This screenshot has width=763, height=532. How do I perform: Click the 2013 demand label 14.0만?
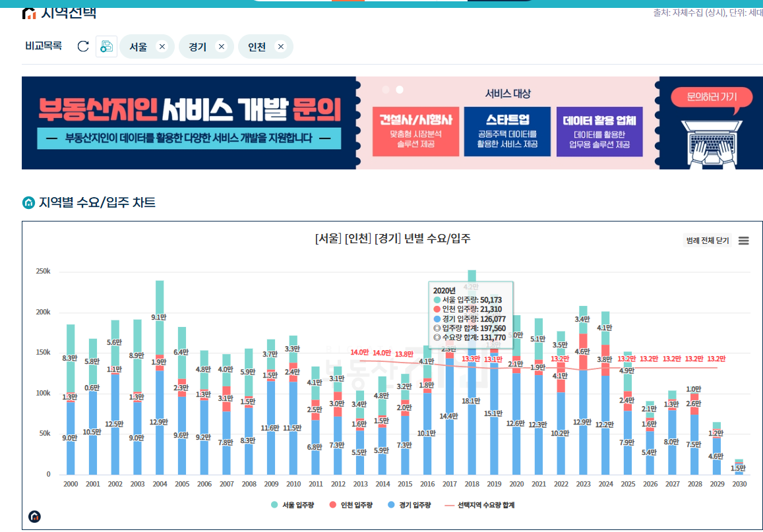359,353
